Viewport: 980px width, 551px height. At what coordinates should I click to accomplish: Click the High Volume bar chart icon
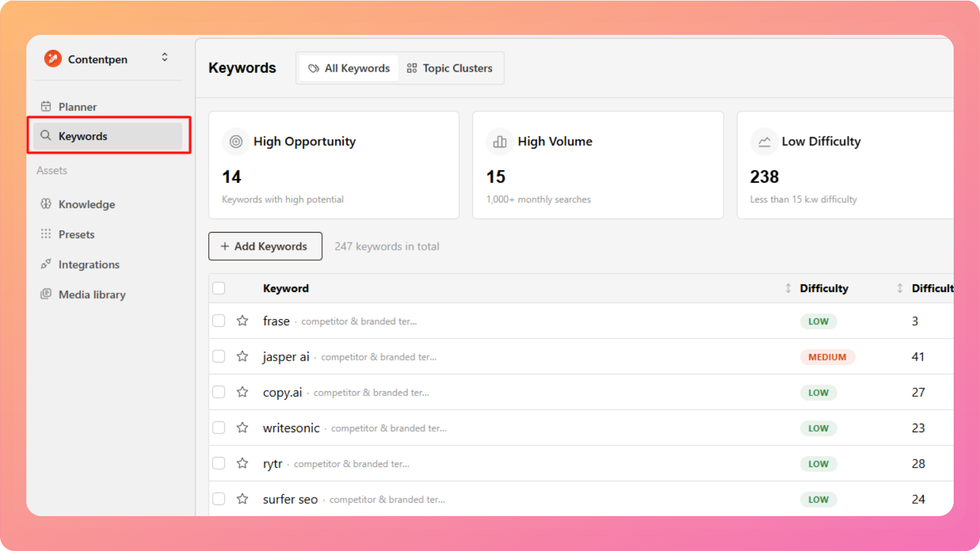[x=500, y=141]
